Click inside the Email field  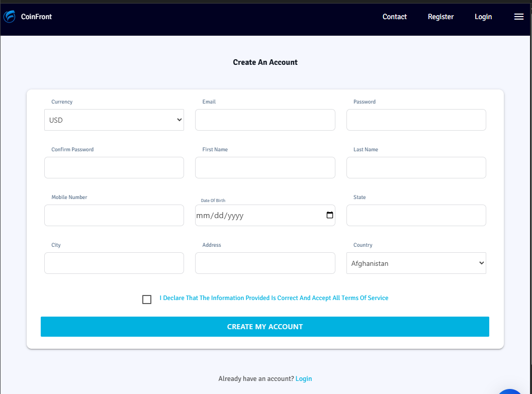pos(265,120)
